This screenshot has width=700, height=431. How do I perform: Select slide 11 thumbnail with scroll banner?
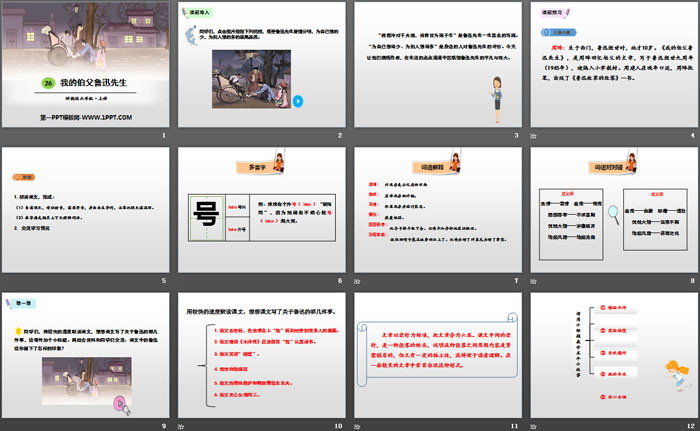tap(438, 355)
